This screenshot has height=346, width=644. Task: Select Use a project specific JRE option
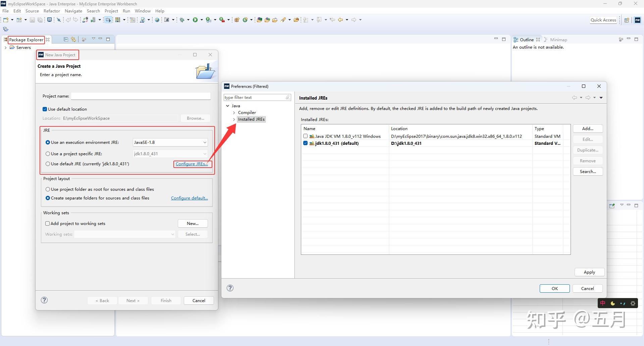[48, 154]
